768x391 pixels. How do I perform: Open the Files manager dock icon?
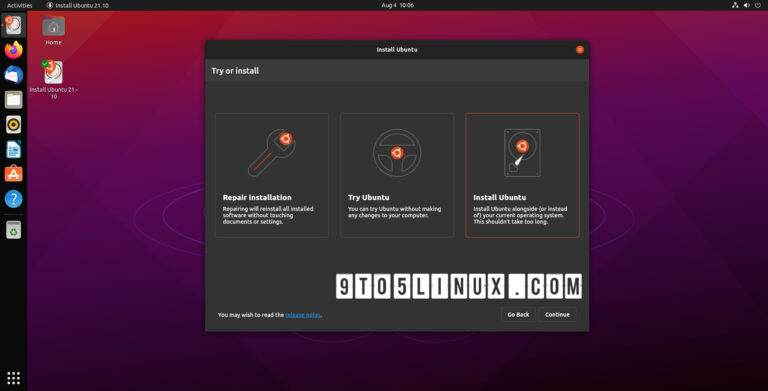click(14, 99)
